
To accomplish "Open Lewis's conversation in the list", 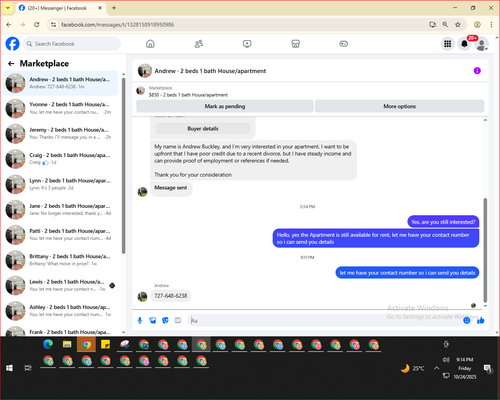I will point(61,285).
